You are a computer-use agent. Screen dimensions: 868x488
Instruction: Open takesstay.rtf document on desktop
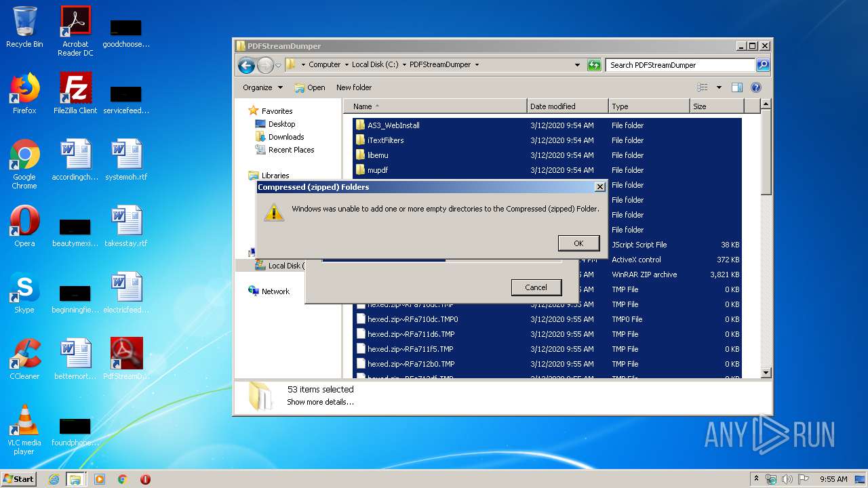pyautogui.click(x=126, y=226)
